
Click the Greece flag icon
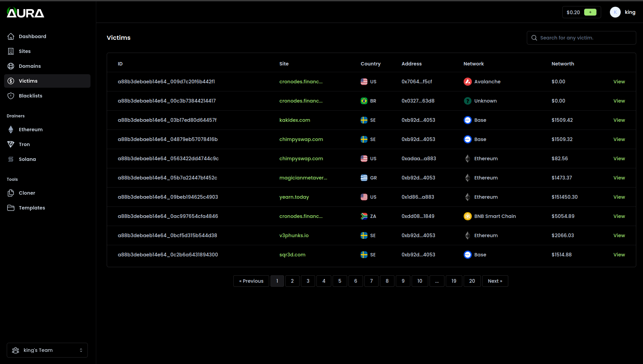click(x=364, y=178)
